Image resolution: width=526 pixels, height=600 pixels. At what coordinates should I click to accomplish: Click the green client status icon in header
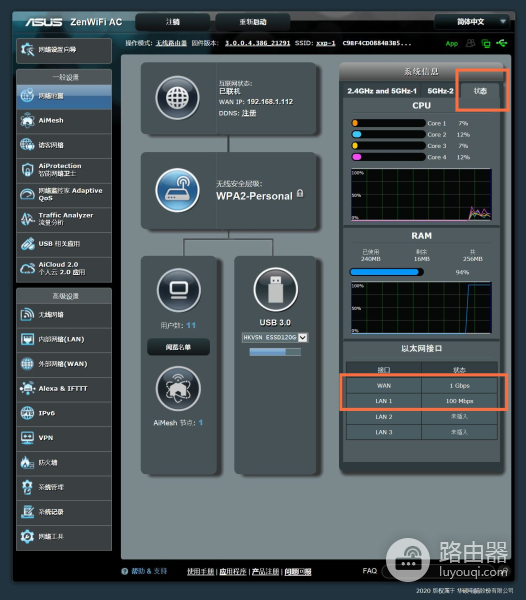point(486,44)
